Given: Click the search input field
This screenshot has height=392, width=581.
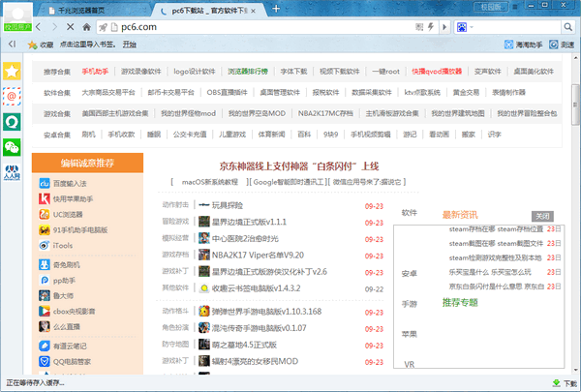Looking at the screenshot, I should pos(517,27).
